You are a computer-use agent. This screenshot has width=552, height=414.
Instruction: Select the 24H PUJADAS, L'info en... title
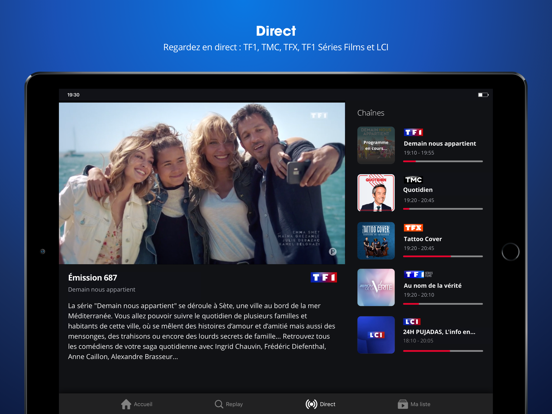click(439, 332)
